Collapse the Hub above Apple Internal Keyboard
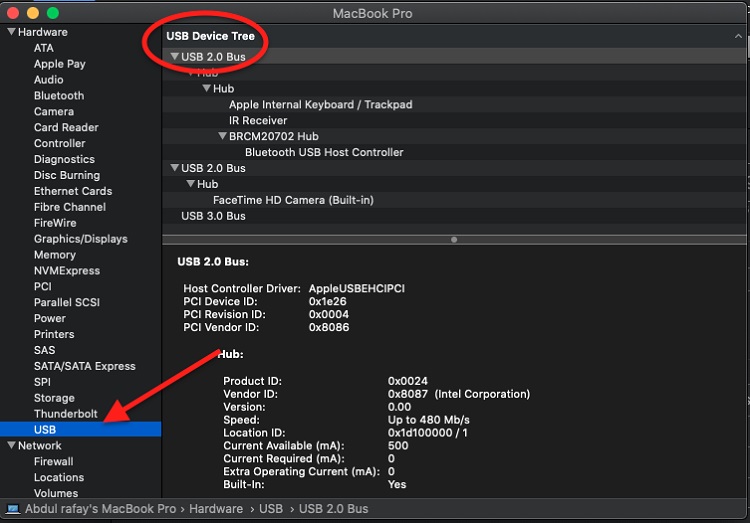The width and height of the screenshot is (750, 523). click(207, 89)
